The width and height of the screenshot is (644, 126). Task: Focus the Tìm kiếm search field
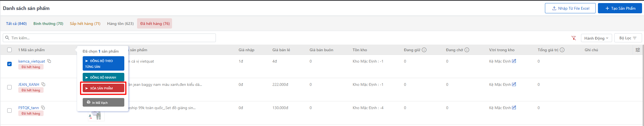click(x=111, y=38)
